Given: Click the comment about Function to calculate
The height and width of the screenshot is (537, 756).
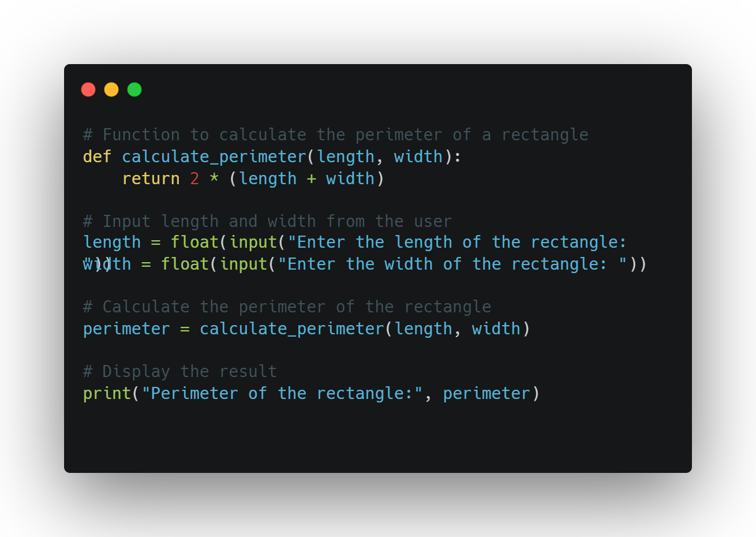Looking at the screenshot, I should tap(336, 135).
